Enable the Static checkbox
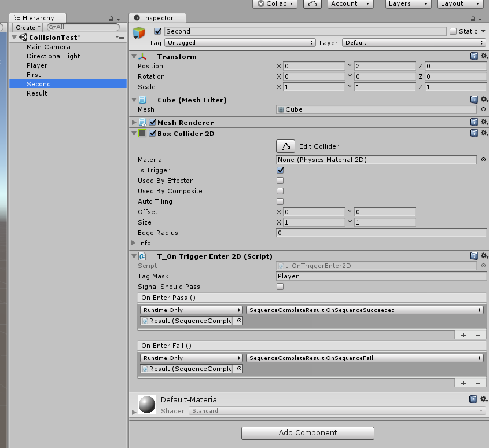The height and width of the screenshot is (448, 489). pos(453,31)
